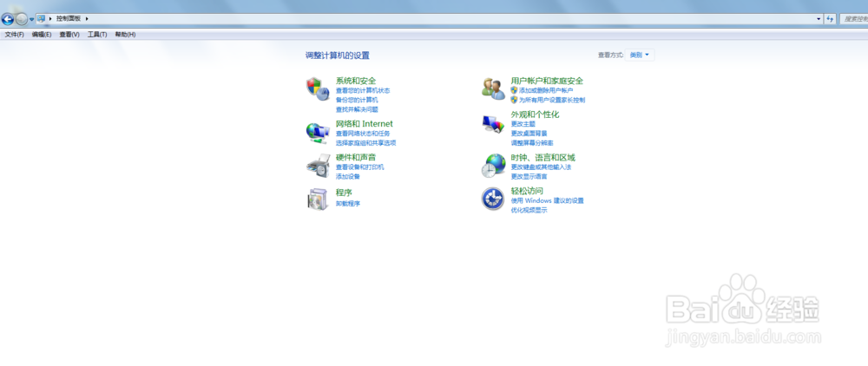Open the 硬件和声音 printer icon
The image size is (868, 366).
click(318, 166)
